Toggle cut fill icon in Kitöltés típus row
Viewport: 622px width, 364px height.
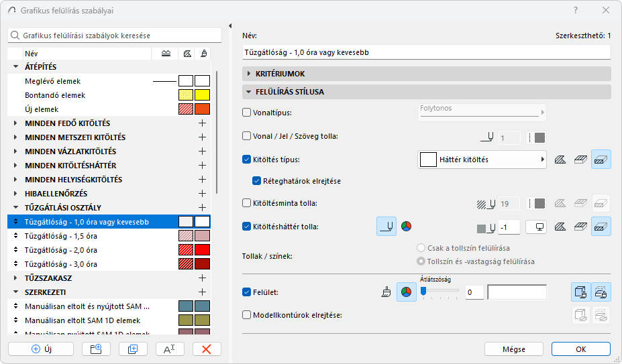(601, 160)
